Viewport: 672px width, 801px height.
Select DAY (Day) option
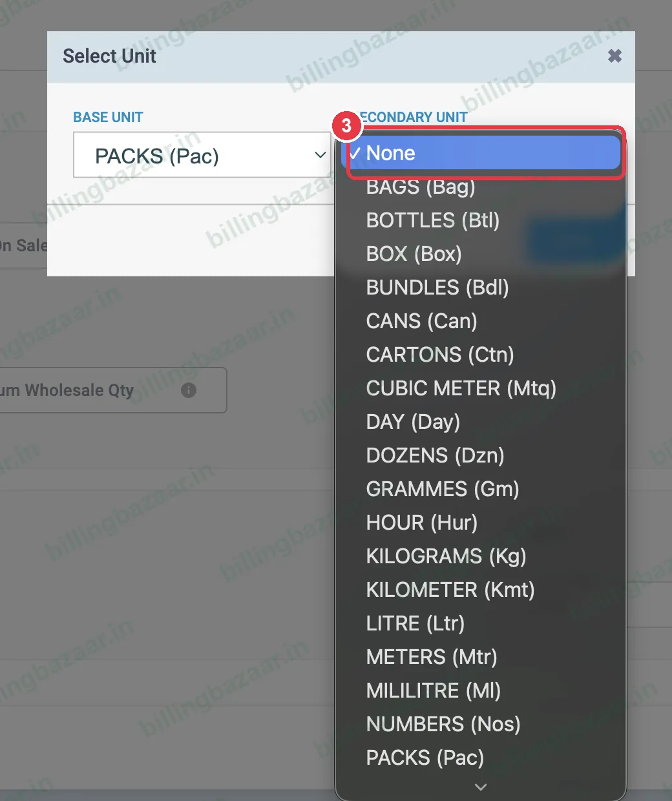pos(481,422)
